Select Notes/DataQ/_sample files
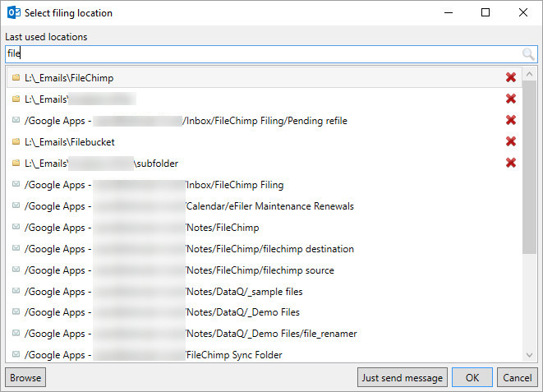543x392 pixels. 264,292
